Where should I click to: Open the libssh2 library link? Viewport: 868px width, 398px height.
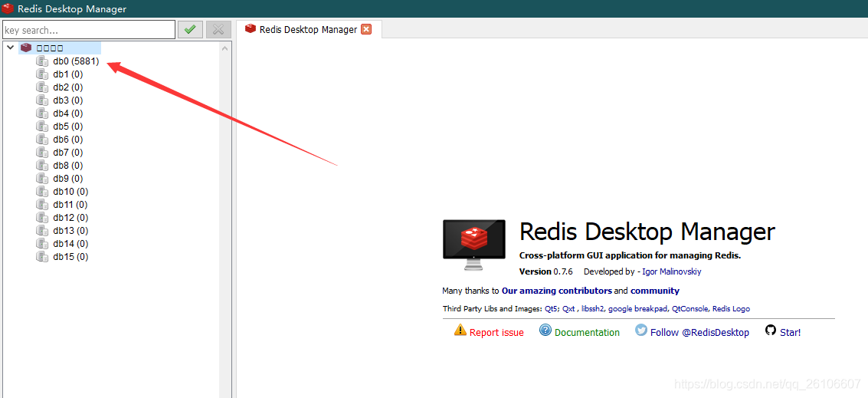click(x=594, y=309)
